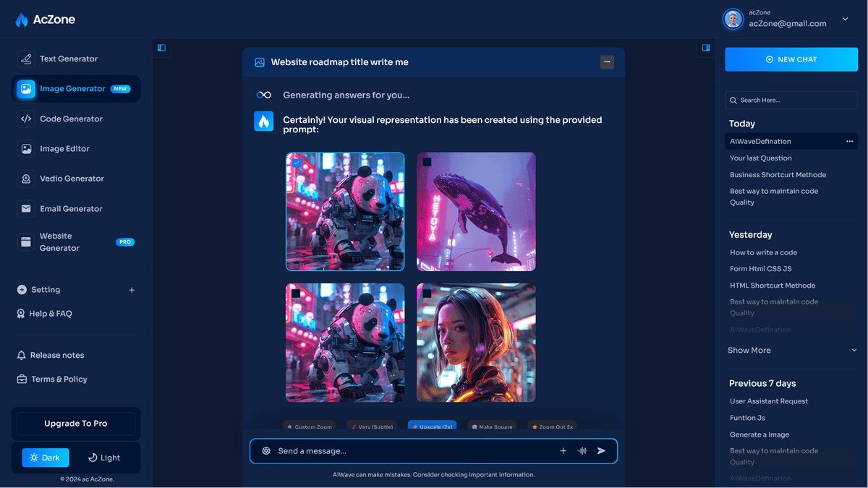Expand the Setting section with plus
This screenshot has height=488, width=868.
pyautogui.click(x=132, y=290)
